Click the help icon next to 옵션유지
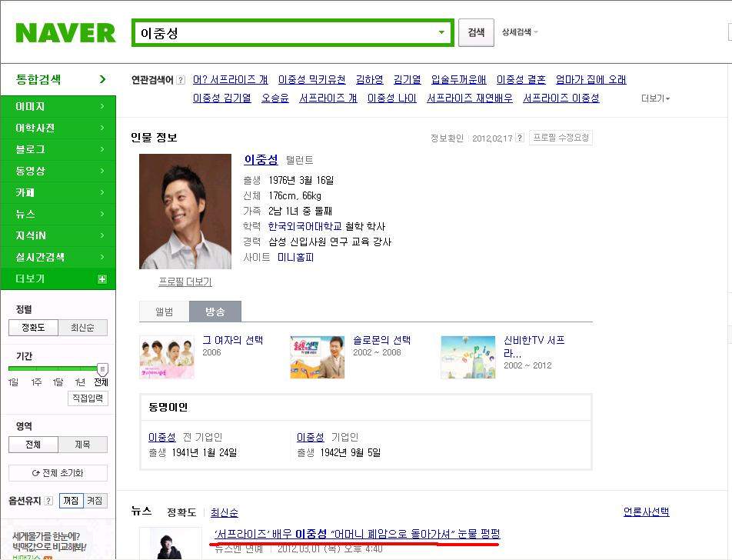Viewport: 732px width, 560px height. tap(48, 501)
